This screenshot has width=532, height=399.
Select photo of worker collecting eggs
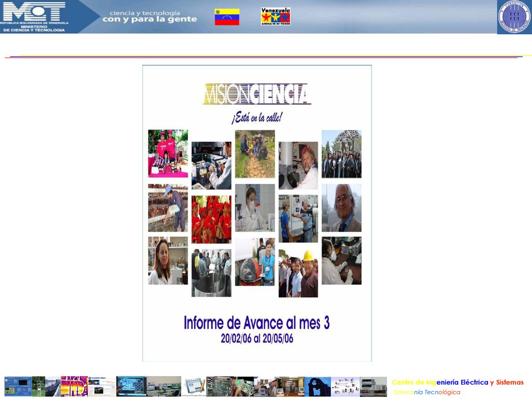168,208
